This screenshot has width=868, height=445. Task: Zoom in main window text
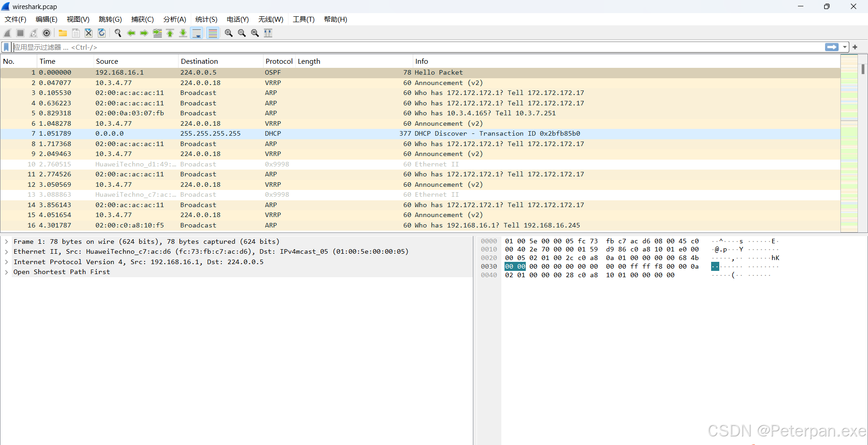pos(229,33)
